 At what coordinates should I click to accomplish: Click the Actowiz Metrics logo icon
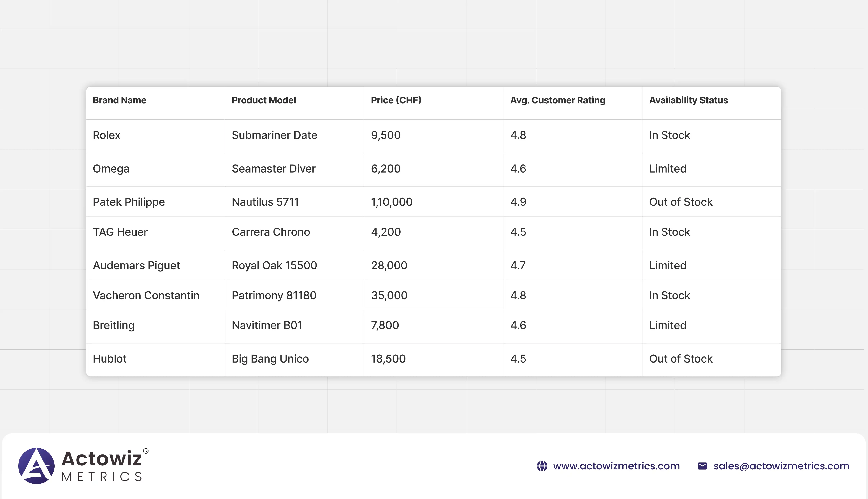[36, 466]
